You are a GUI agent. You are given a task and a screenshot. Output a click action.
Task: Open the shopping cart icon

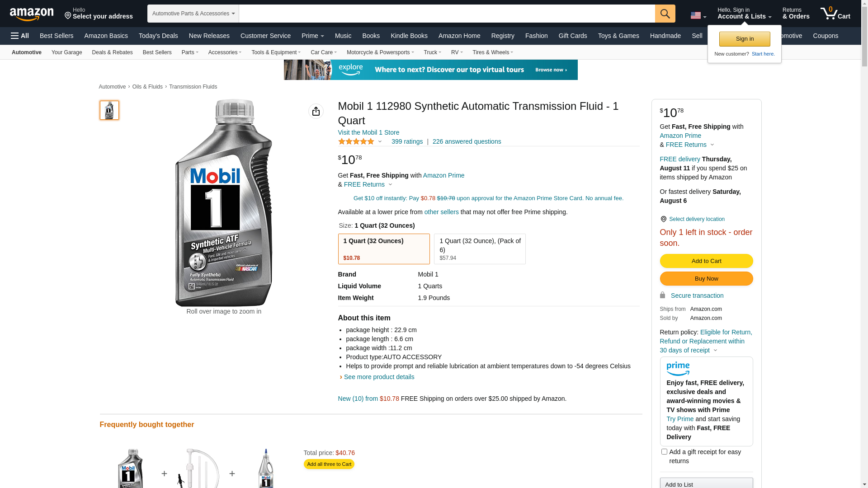835,14
